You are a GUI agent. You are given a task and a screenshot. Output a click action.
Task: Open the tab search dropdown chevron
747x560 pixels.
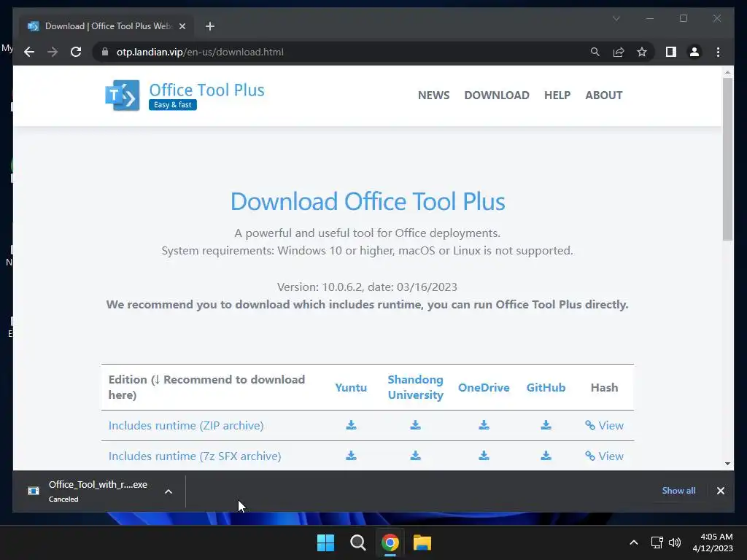[616, 18]
